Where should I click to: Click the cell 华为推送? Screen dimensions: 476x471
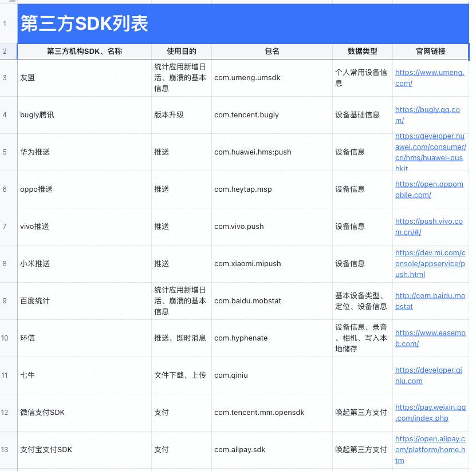tap(84, 152)
